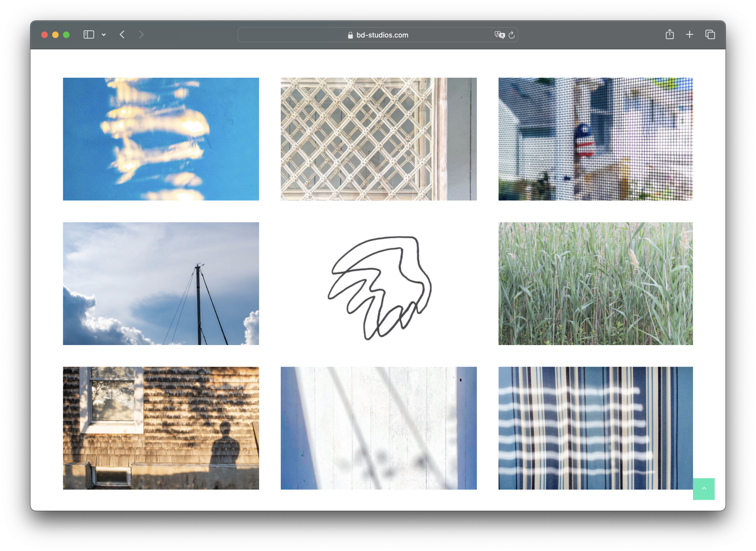Navigate back using the back arrow
756x551 pixels.
pyautogui.click(x=122, y=34)
